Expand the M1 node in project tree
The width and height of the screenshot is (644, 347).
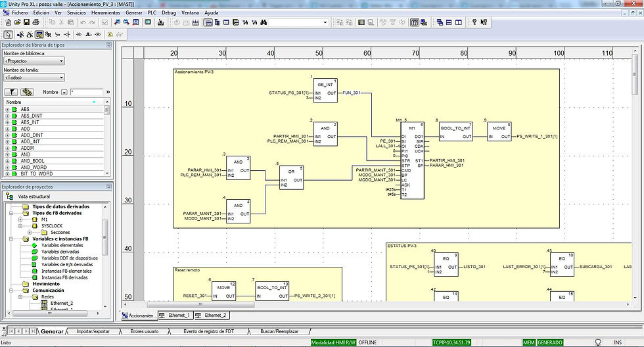tap(20, 220)
